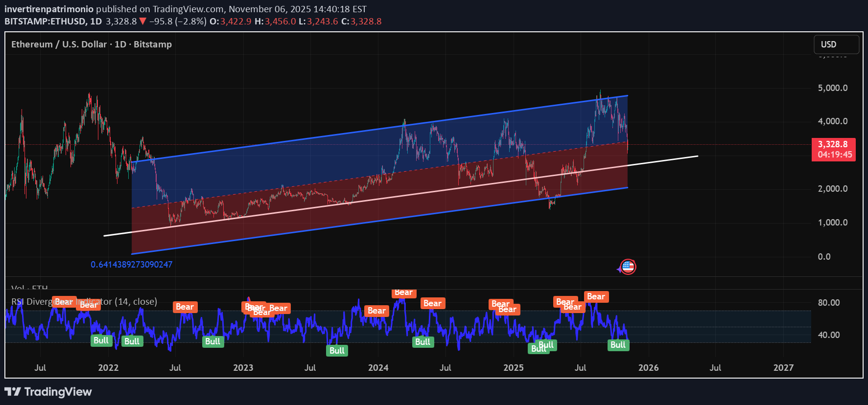Click the Ethereum / U.S. Dollar chart title
The width and height of the screenshot is (868, 405).
(92, 44)
